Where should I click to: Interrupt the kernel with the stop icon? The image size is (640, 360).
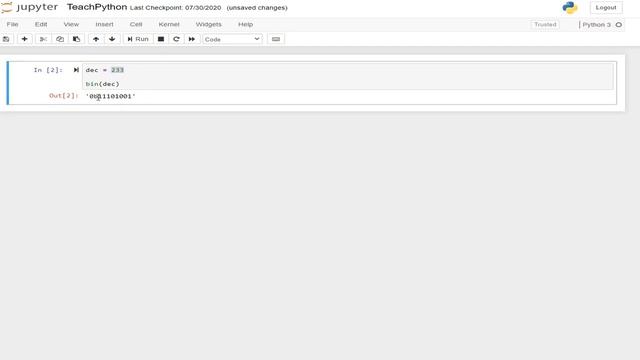pos(161,39)
